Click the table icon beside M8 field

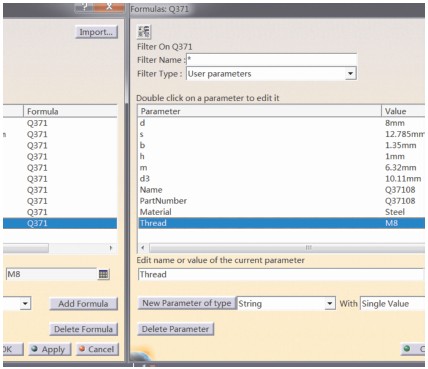pos(104,274)
